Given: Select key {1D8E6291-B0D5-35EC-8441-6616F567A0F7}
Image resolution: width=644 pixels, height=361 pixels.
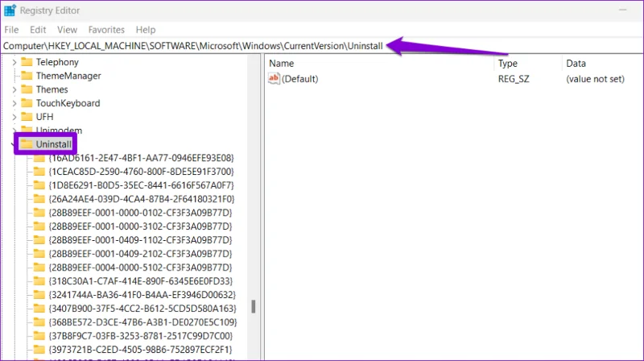Looking at the screenshot, I should tap(141, 185).
